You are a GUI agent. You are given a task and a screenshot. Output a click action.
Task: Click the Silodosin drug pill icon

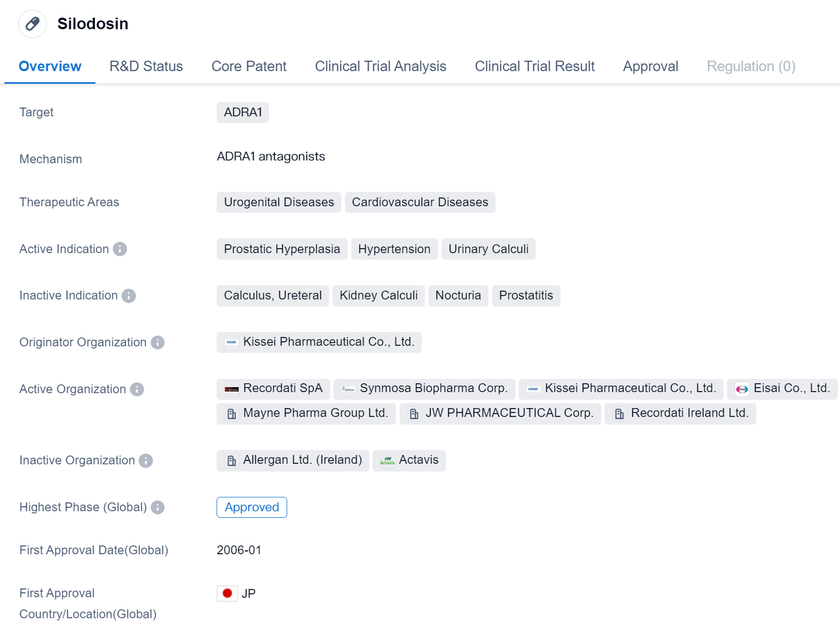tap(33, 24)
